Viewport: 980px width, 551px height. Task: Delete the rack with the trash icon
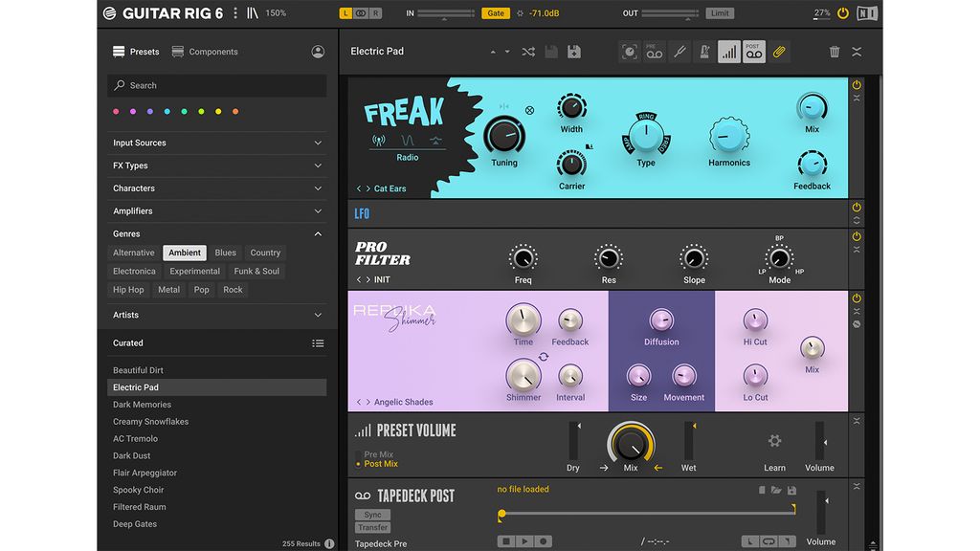pos(834,52)
